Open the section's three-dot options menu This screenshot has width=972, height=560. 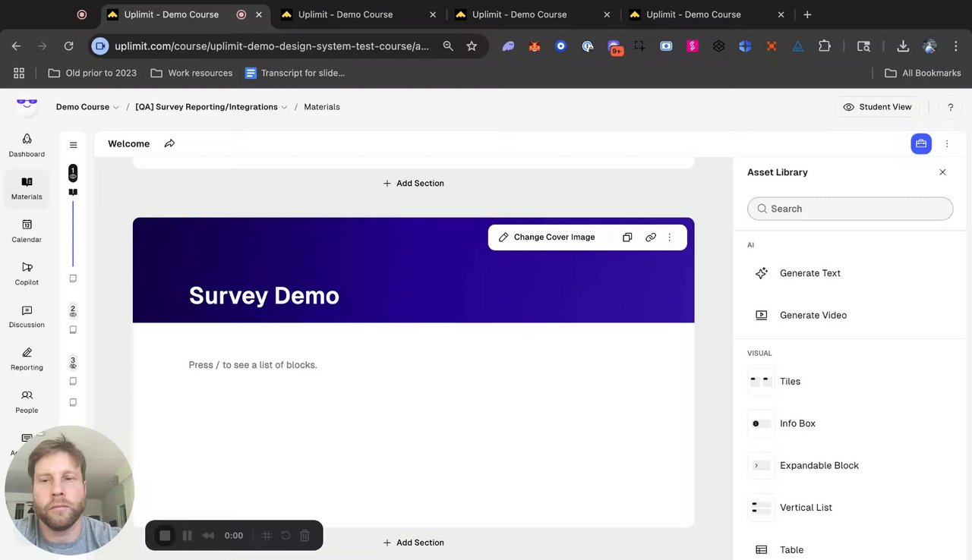[669, 237]
